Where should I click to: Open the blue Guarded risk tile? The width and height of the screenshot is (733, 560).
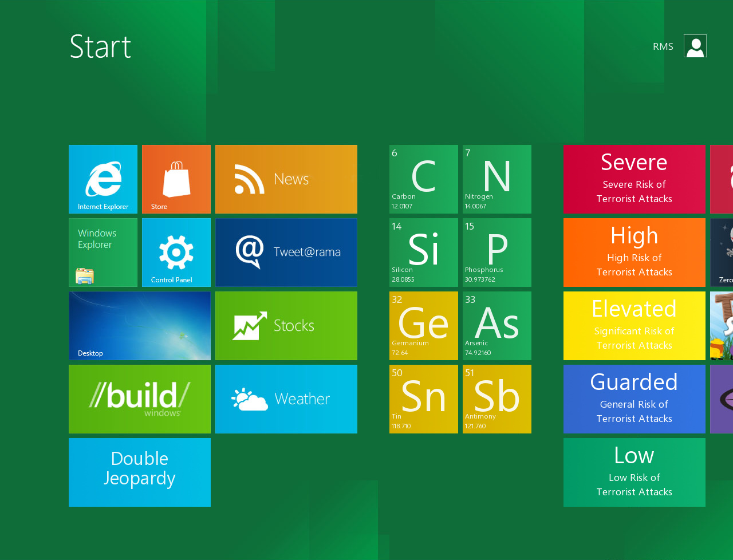[635, 399]
